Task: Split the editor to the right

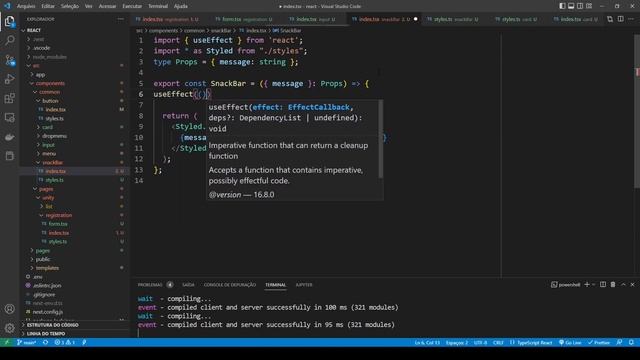Action: click(620, 19)
